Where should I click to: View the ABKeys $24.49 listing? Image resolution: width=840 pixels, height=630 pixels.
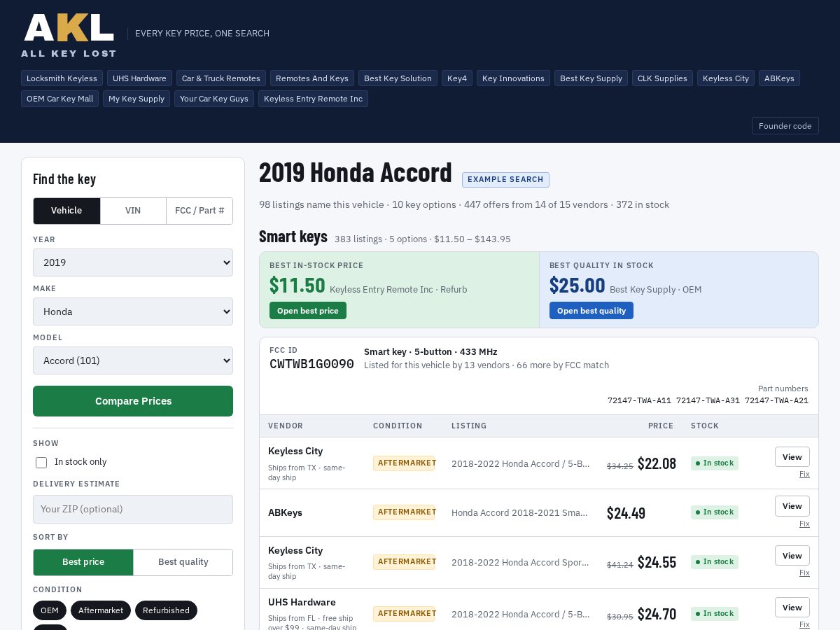coord(792,506)
